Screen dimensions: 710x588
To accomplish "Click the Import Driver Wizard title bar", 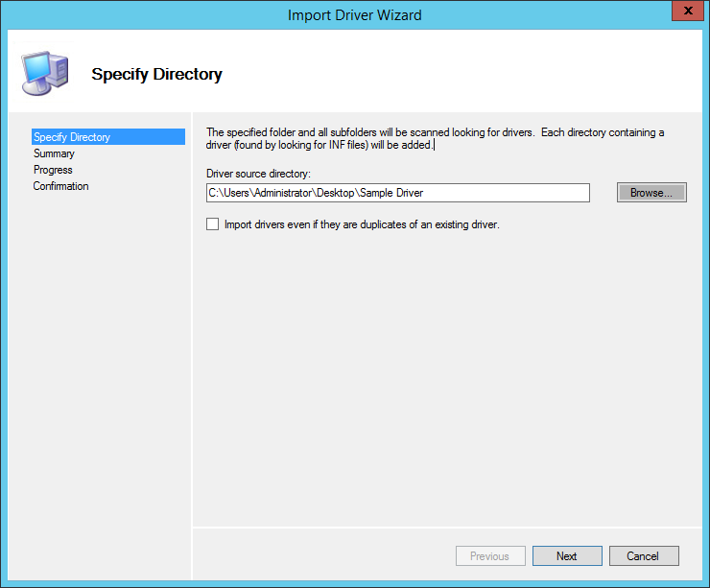I will (x=354, y=14).
